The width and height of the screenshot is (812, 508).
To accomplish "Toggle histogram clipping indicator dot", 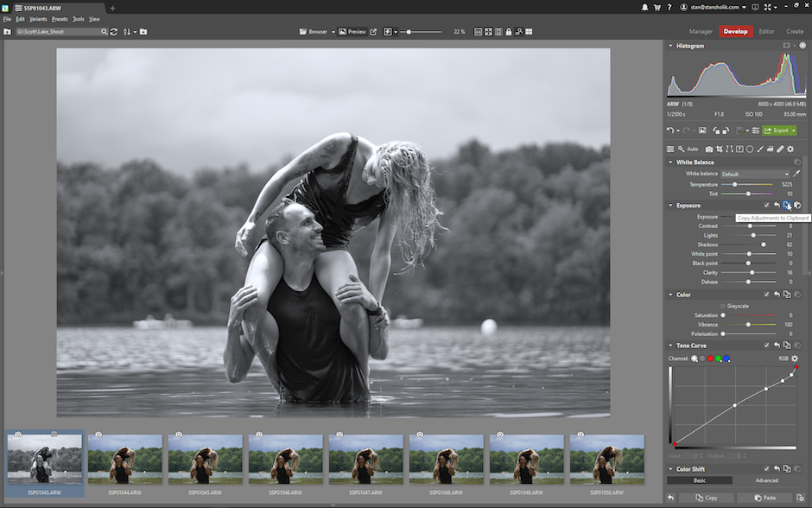I will pyautogui.click(x=802, y=46).
